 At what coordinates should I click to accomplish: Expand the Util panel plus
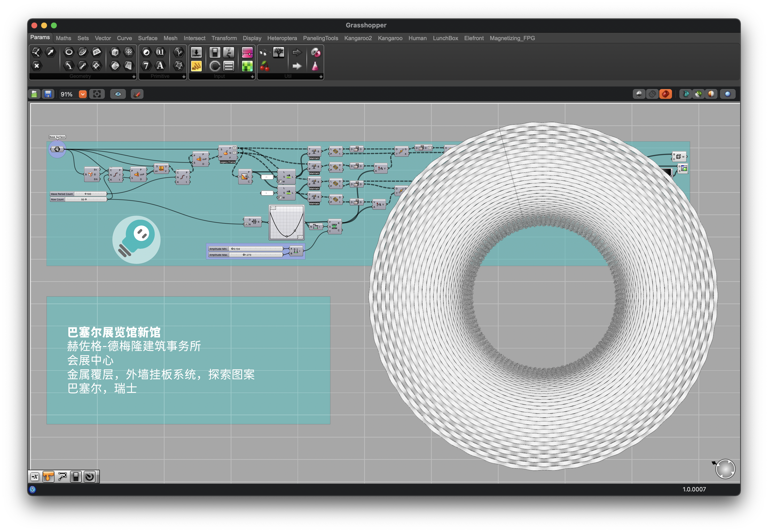tap(321, 77)
